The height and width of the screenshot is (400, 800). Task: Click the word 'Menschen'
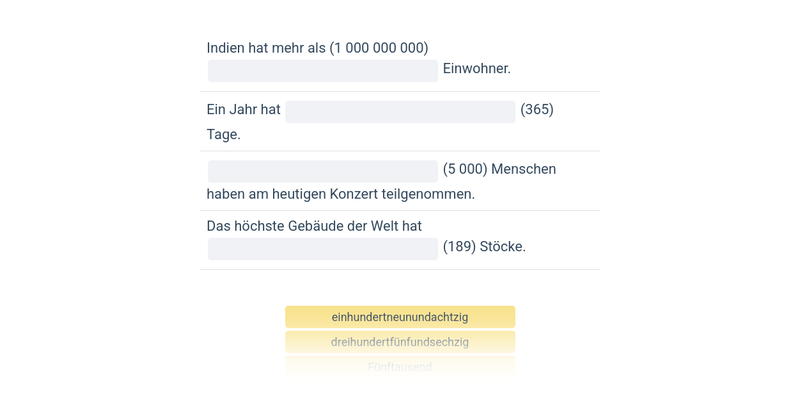(523, 170)
